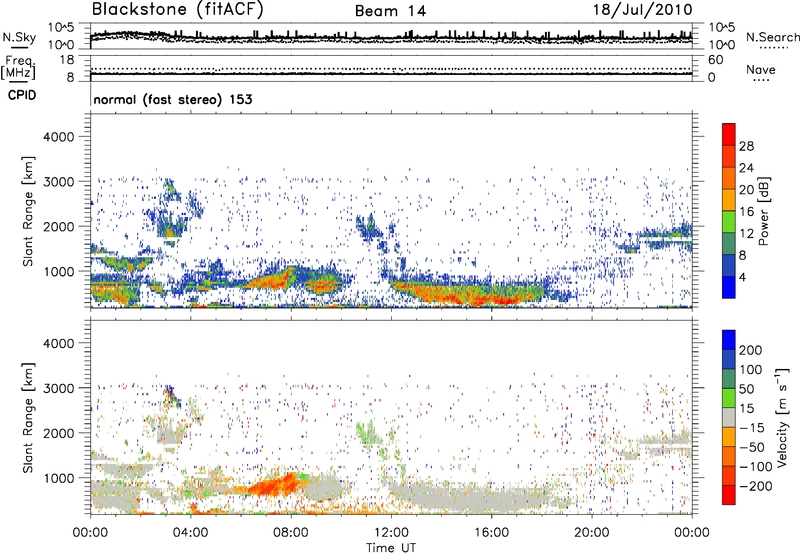Image resolution: width=800 pixels, height=554 pixels.
Task: Click the '12:00' time tick label
Action: point(391,533)
